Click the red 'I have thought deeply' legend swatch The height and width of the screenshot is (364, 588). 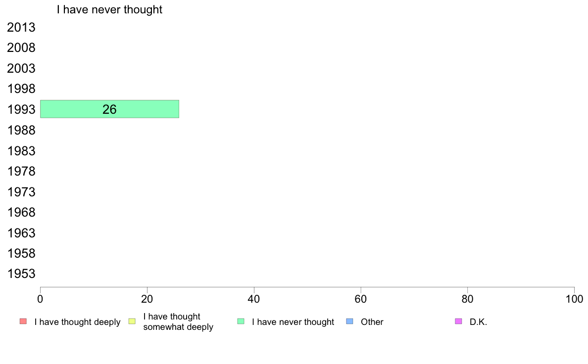[23, 321]
